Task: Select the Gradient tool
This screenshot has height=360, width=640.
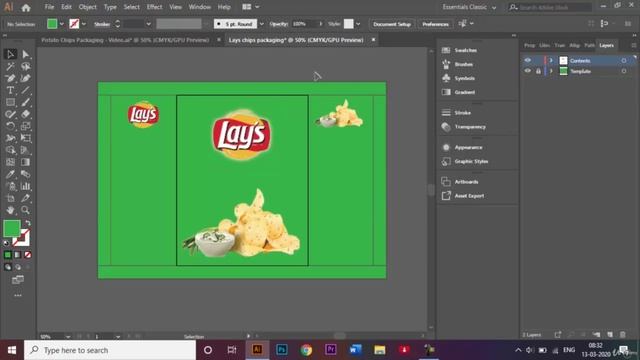Action: click(x=25, y=162)
